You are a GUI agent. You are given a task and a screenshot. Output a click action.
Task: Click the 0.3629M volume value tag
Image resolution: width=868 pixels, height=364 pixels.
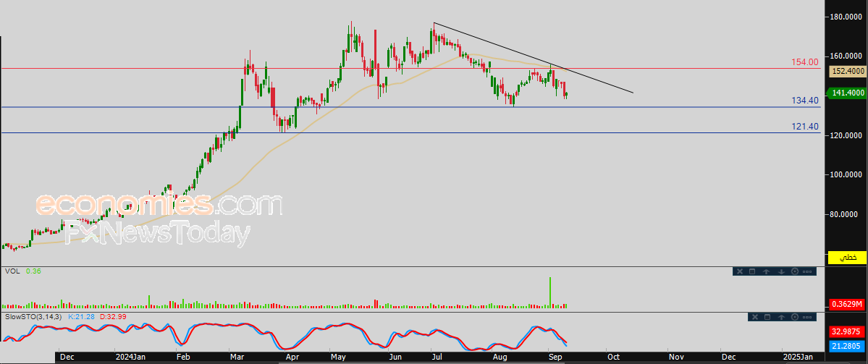(x=847, y=305)
